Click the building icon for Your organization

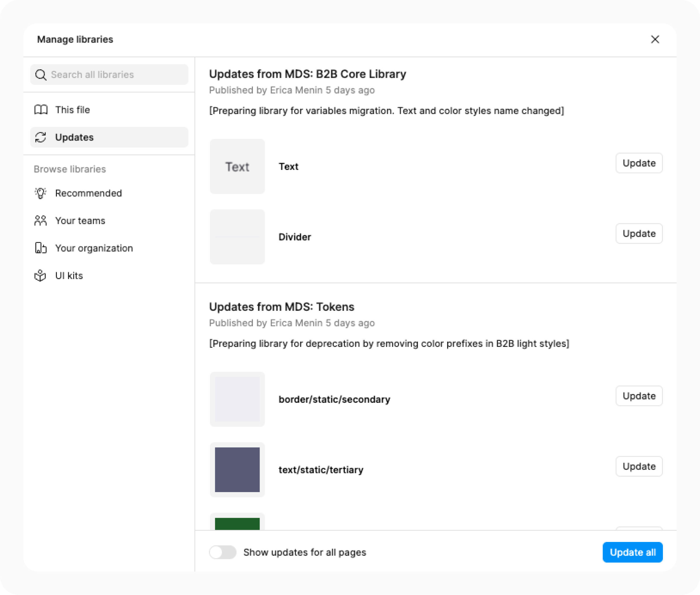point(41,248)
